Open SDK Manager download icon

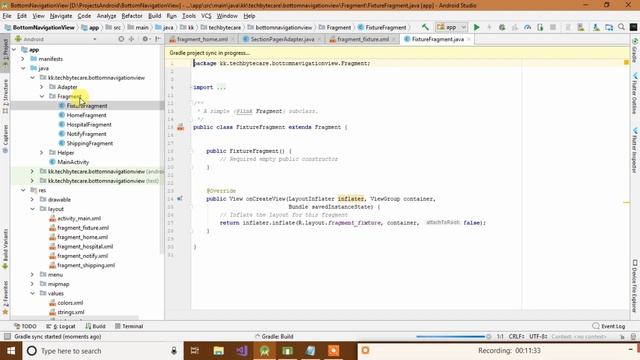click(596, 27)
